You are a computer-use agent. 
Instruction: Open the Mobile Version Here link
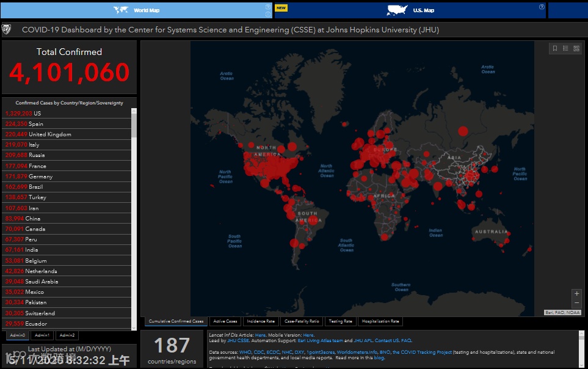pos(308,335)
